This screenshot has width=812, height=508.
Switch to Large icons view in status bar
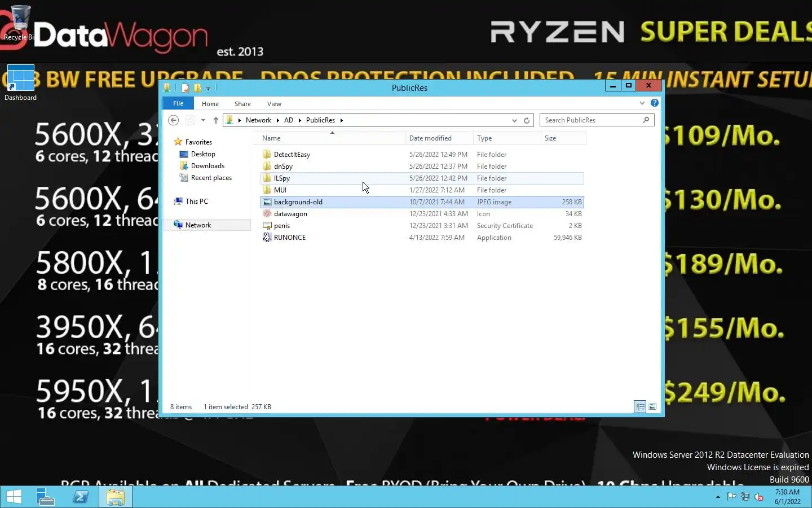(x=652, y=406)
